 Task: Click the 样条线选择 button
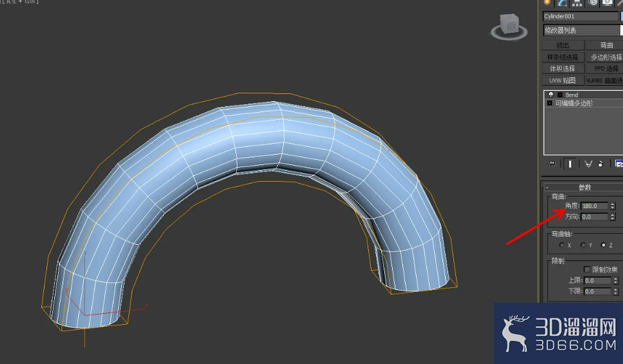coord(563,57)
